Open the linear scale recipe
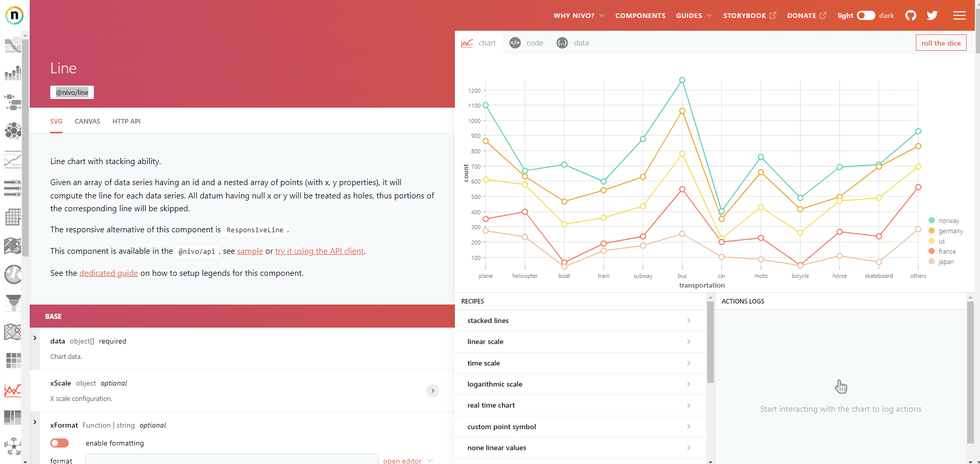The image size is (980, 464). point(580,341)
